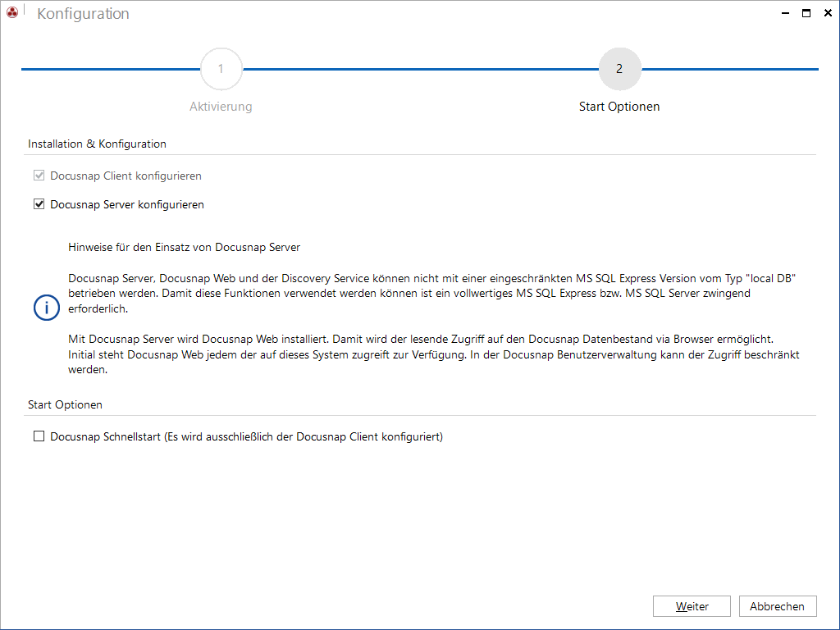Click the Docusnap Schnellstart option label text
Image resolution: width=840 pixels, height=630 pixels.
(246, 436)
